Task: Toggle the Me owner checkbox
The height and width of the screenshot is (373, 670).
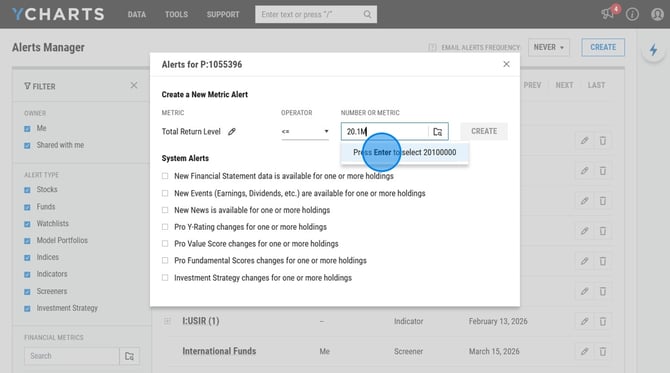Action: tap(27, 129)
